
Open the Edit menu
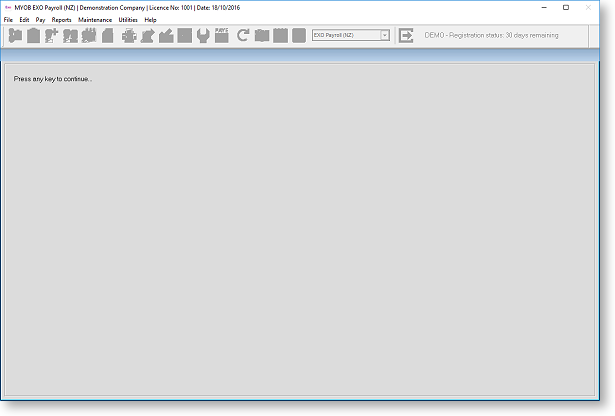tap(24, 20)
